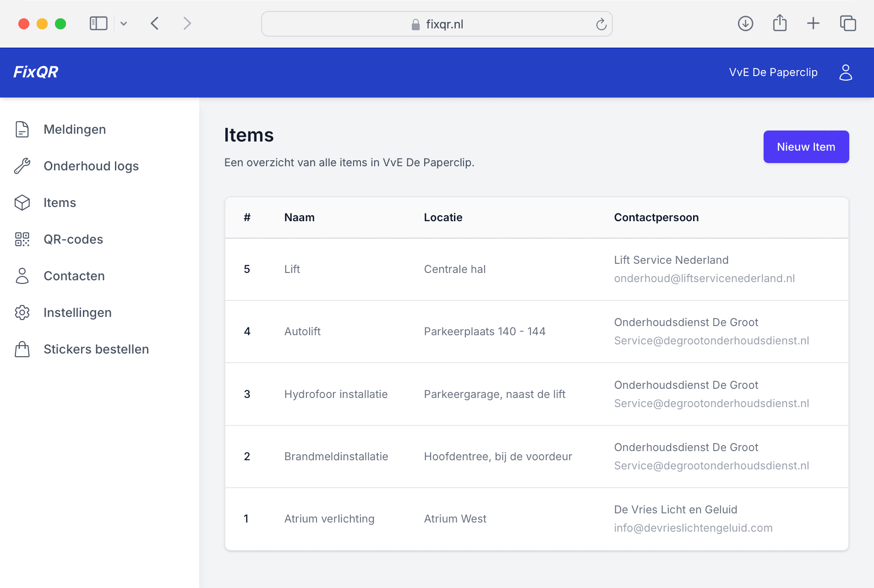Open a new tab with the plus icon
The width and height of the screenshot is (874, 588).
click(x=814, y=23)
